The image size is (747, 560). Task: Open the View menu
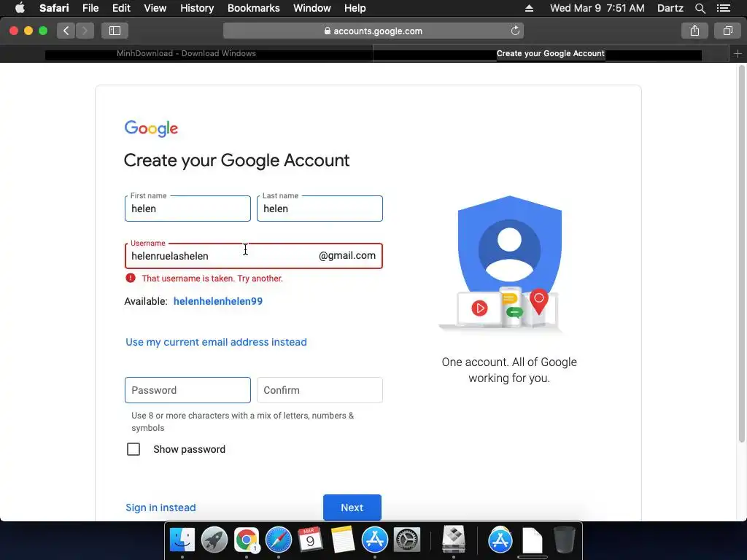point(155,8)
